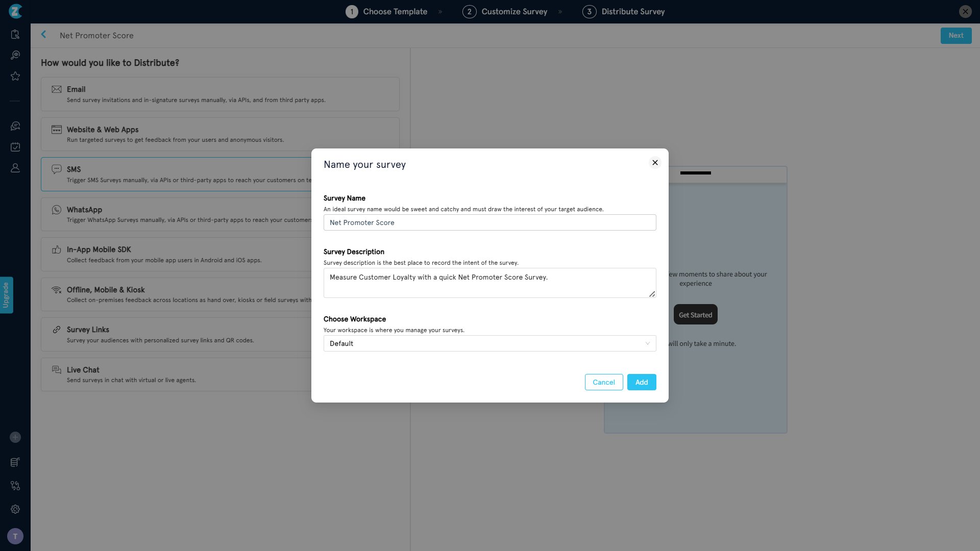Click the star favorites icon in the sidebar
The image size is (980, 551).
click(x=15, y=76)
